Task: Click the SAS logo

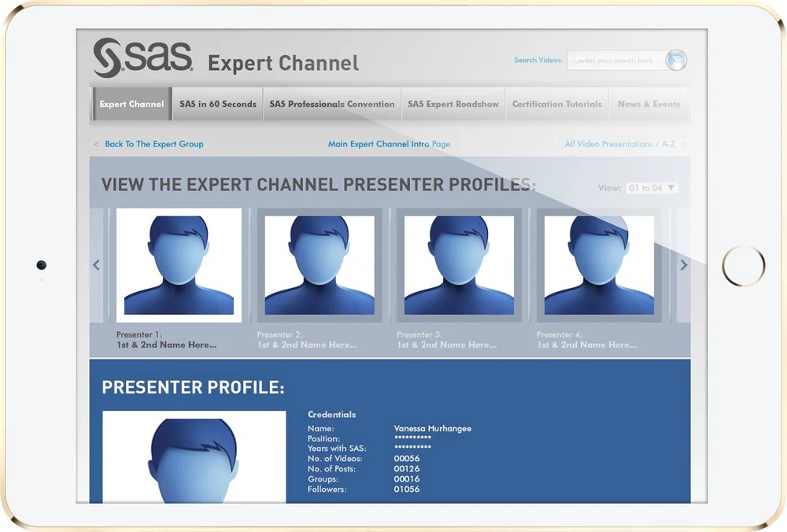Action: 143,57
